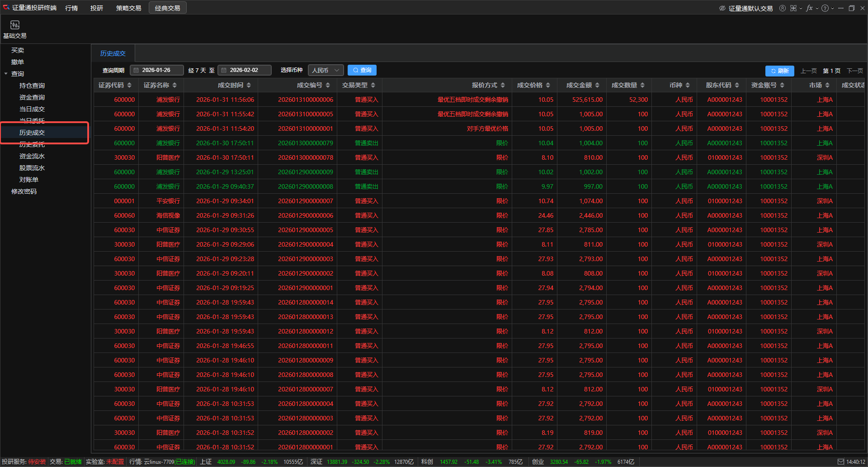868x467 pixels.
Task: Sort by 成交价格 column arrows
Action: coord(548,85)
